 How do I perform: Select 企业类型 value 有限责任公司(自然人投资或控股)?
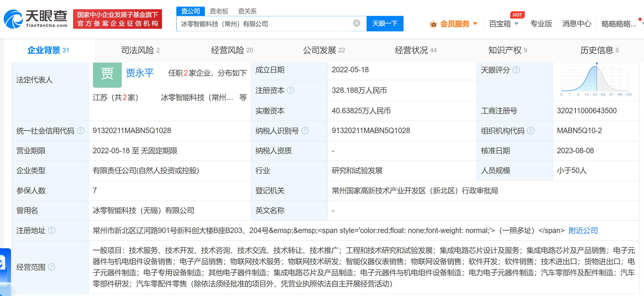[x=146, y=171]
